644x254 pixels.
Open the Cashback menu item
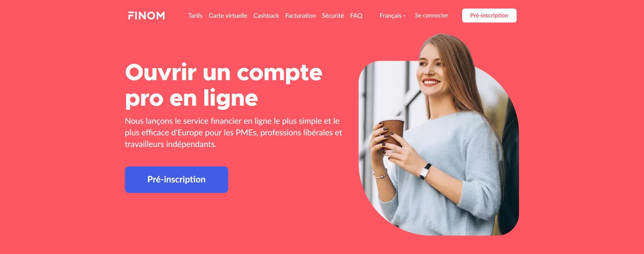266,16
